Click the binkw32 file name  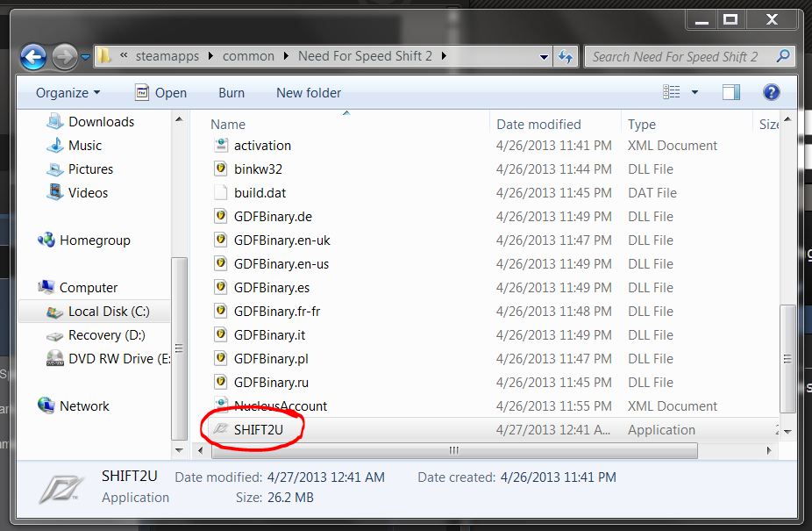pyautogui.click(x=258, y=169)
